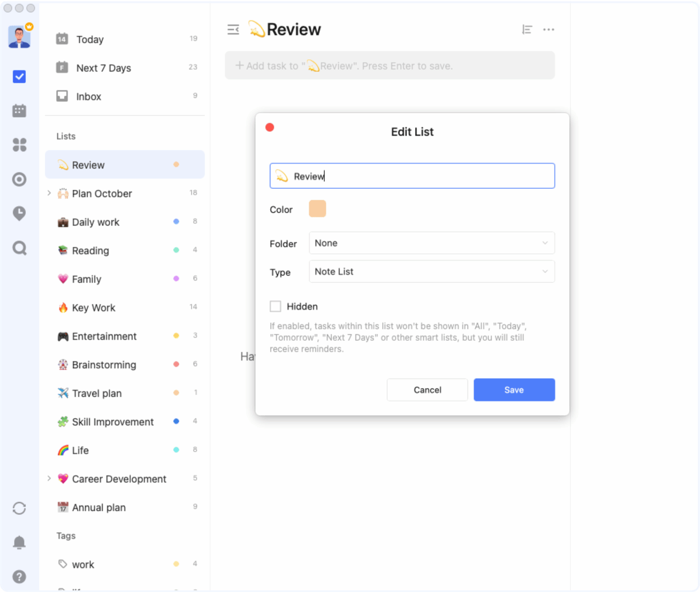The image size is (700, 592).
Task: Select the Today smart list
Action: click(90, 39)
